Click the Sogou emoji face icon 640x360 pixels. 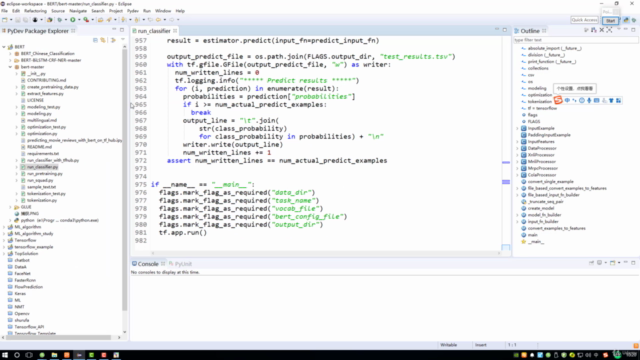pyautogui.click(x=582, y=100)
